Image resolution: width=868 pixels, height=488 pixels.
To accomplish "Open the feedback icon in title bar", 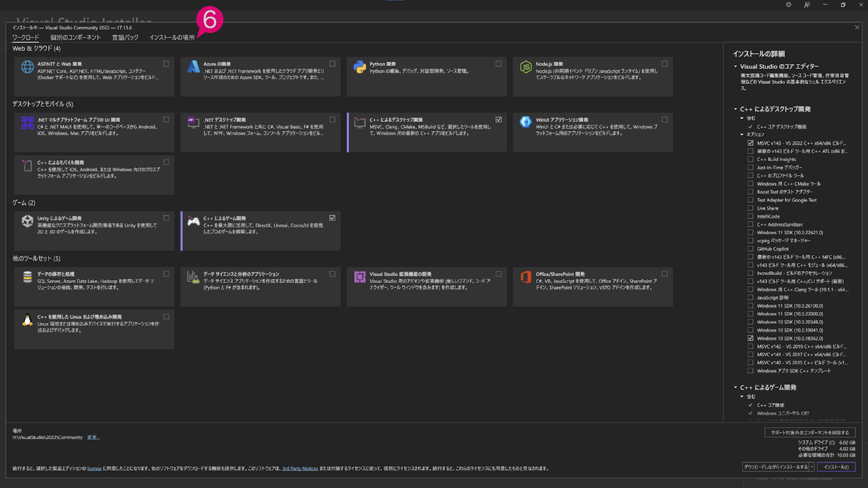I will (x=807, y=5).
